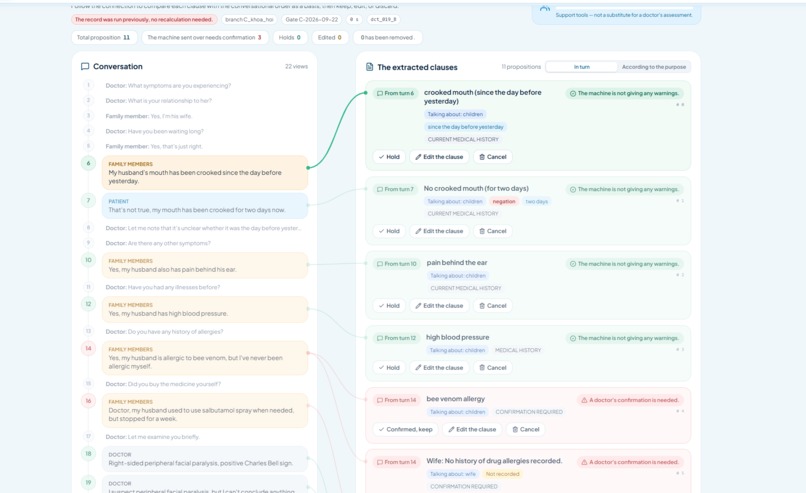Screen dimensions: 806x493
Task: Click the turn 16 red number marker
Action: (x=88, y=401)
